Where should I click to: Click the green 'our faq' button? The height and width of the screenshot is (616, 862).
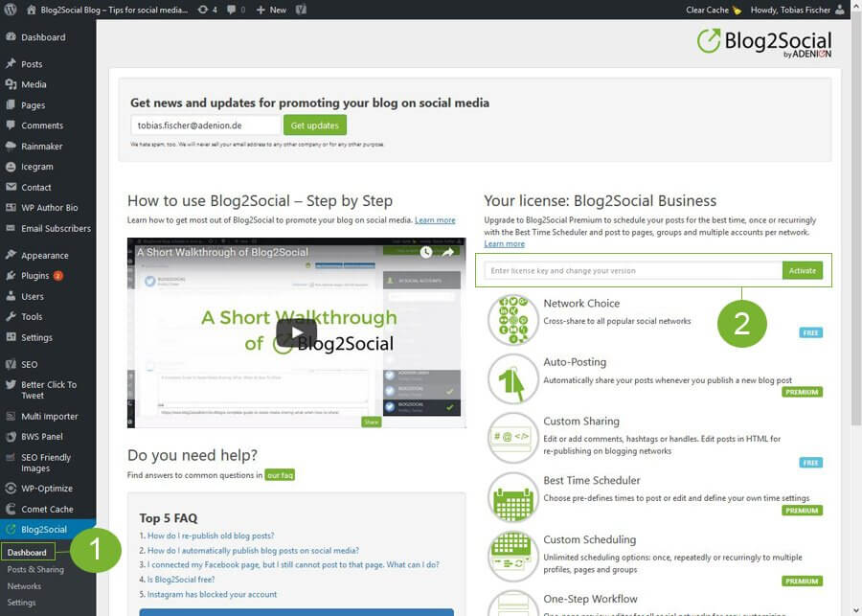[x=280, y=475]
